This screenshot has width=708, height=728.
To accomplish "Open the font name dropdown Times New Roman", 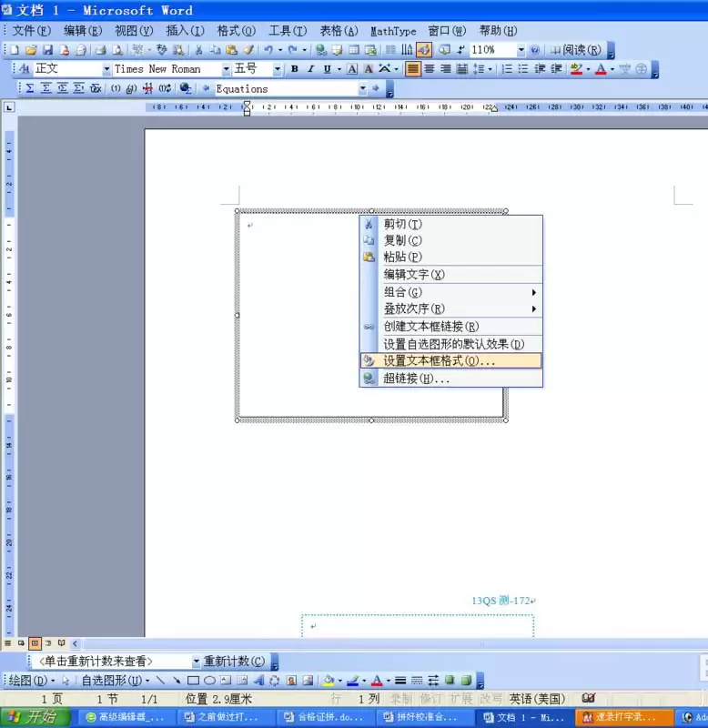I will [226, 69].
